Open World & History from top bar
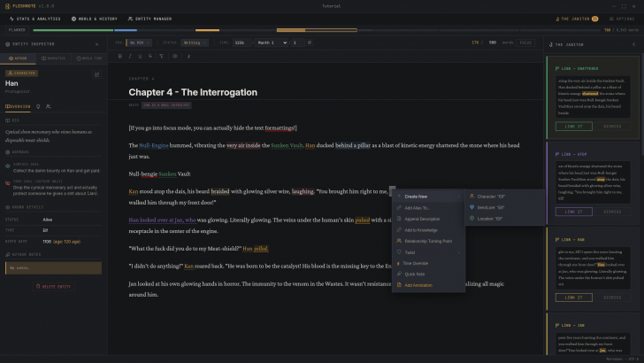The height and width of the screenshot is (363, 644). tap(95, 19)
